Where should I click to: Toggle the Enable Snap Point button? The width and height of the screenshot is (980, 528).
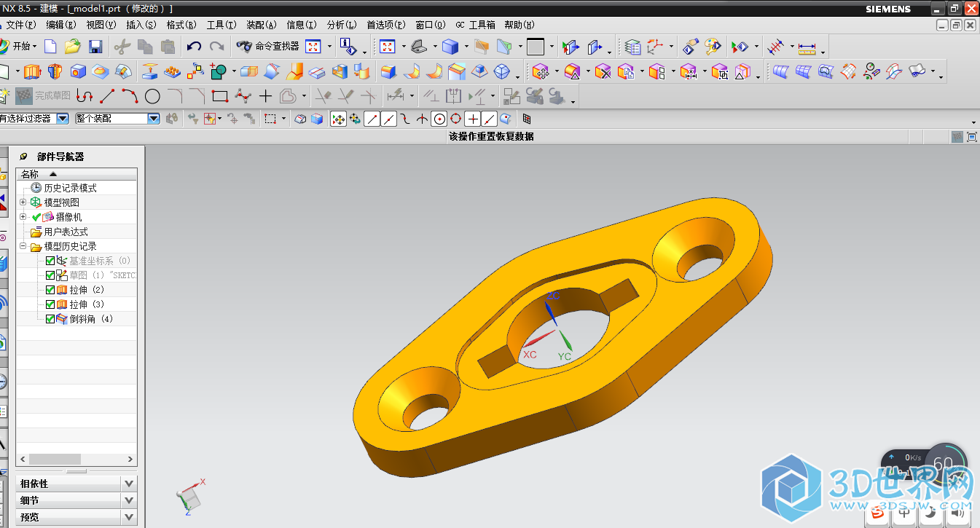(338, 119)
